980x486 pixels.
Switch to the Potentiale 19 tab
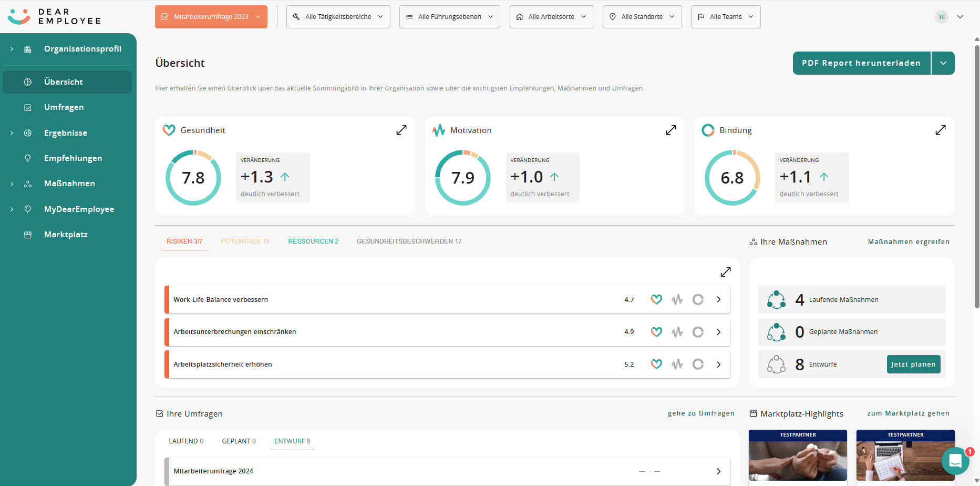coord(245,241)
